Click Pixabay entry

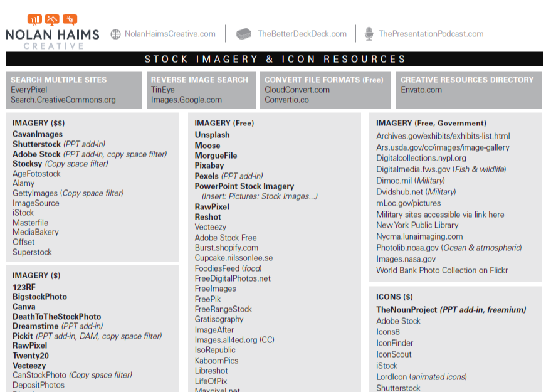click(x=209, y=166)
